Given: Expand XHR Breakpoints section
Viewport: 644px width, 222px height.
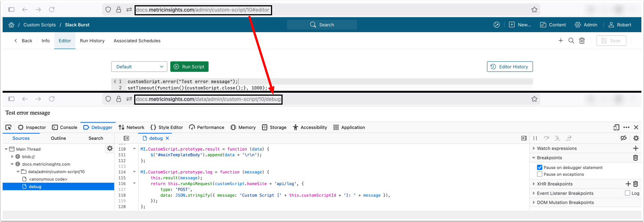Looking at the screenshot, I should [x=534, y=184].
